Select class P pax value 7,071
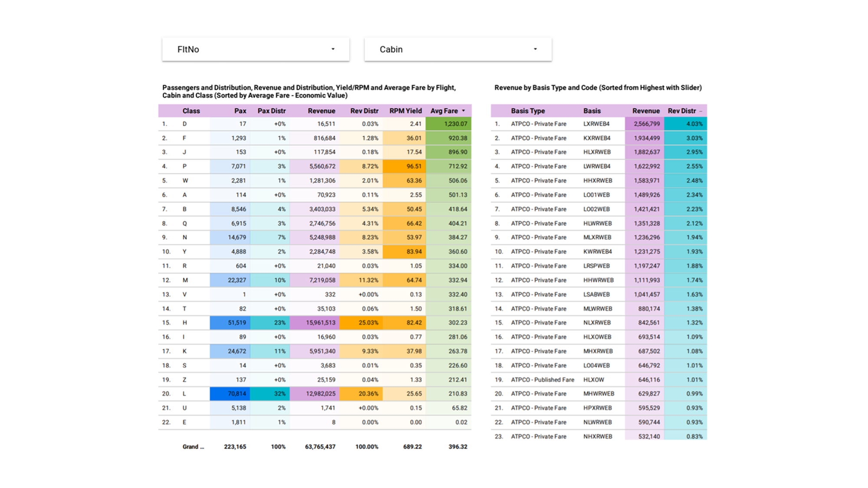 238,167
